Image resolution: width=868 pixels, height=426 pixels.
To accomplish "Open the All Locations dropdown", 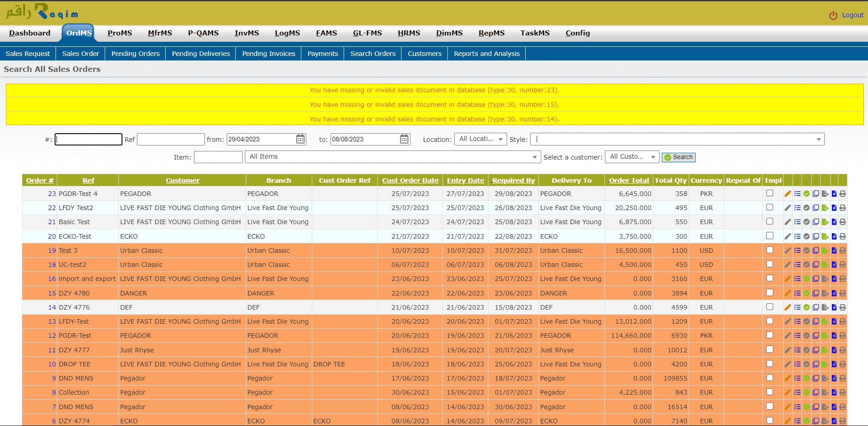I will pos(480,139).
